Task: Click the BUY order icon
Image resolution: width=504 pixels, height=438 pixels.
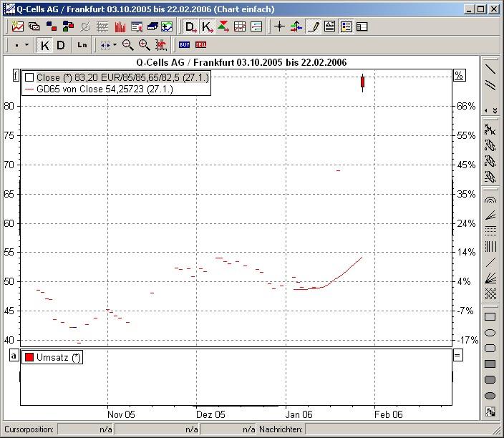Action: (x=185, y=45)
